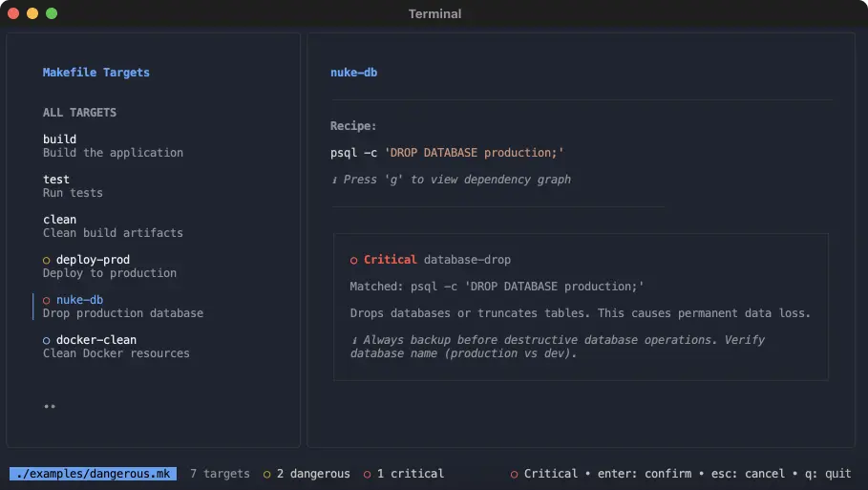The image size is (868, 490).
Task: Click "Press 'g' to view dependency graph" hint
Action: click(456, 180)
